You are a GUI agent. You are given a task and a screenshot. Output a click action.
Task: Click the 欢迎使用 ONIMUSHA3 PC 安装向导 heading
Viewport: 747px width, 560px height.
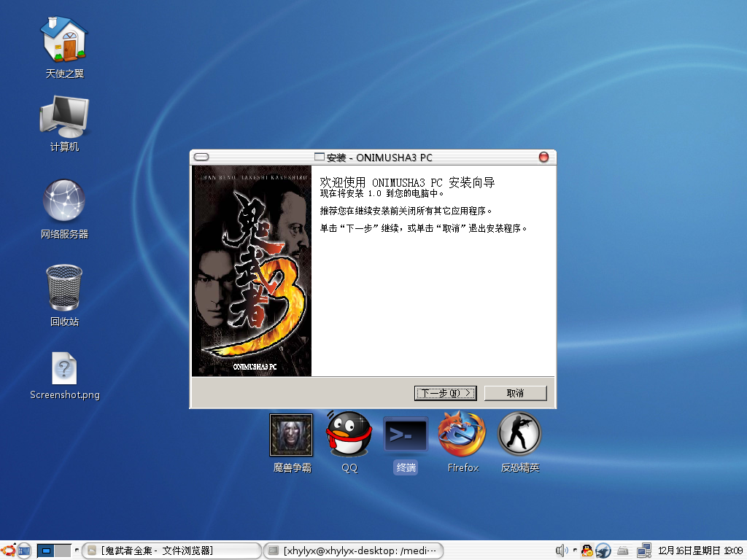click(407, 182)
